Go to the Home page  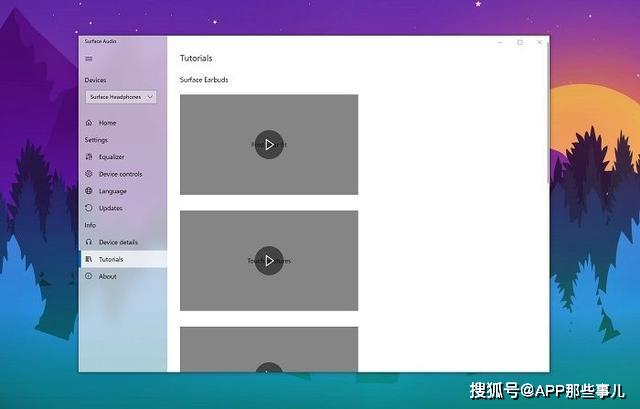coord(123,122)
